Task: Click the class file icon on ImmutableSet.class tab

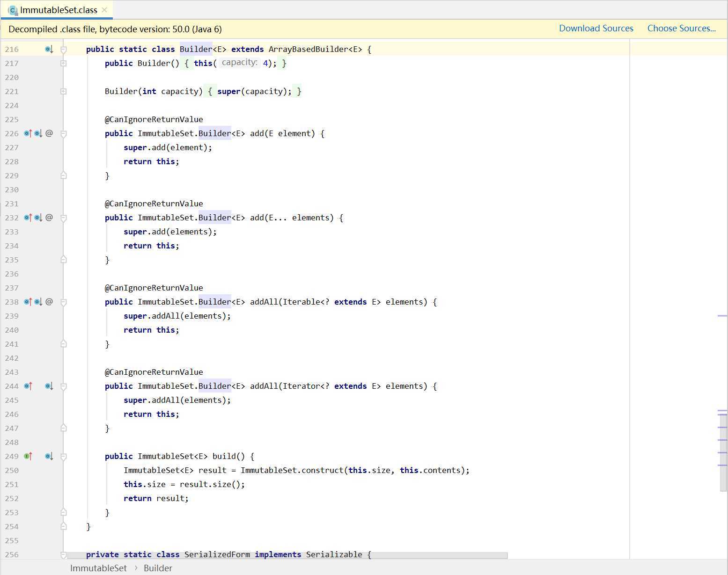Action: point(13,10)
